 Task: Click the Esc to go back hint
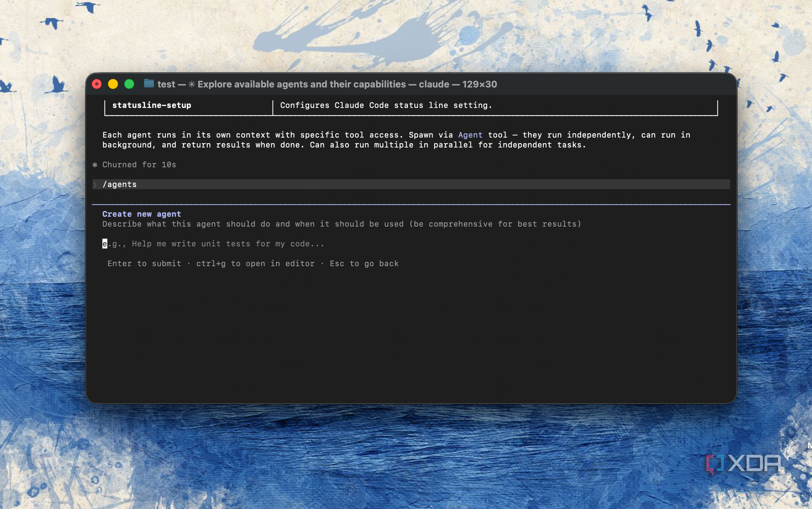pyautogui.click(x=364, y=264)
